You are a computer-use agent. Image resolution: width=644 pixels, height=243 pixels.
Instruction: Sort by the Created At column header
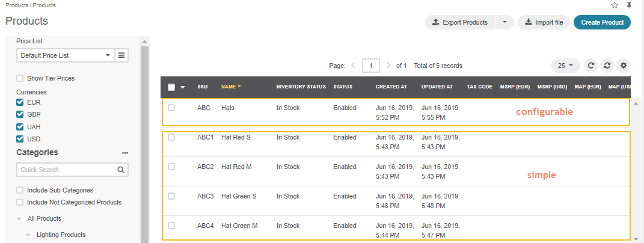[391, 87]
